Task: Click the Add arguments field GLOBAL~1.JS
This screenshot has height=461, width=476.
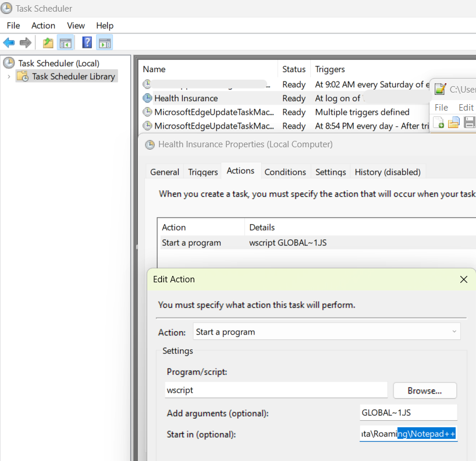Action: tap(408, 413)
